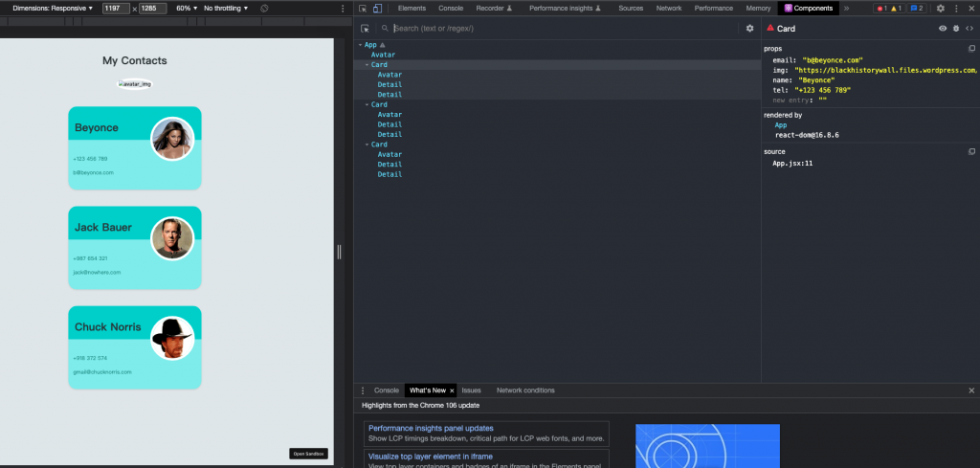
Task: Click the rotate screen icon in the device toolbar
Action: tap(264, 8)
